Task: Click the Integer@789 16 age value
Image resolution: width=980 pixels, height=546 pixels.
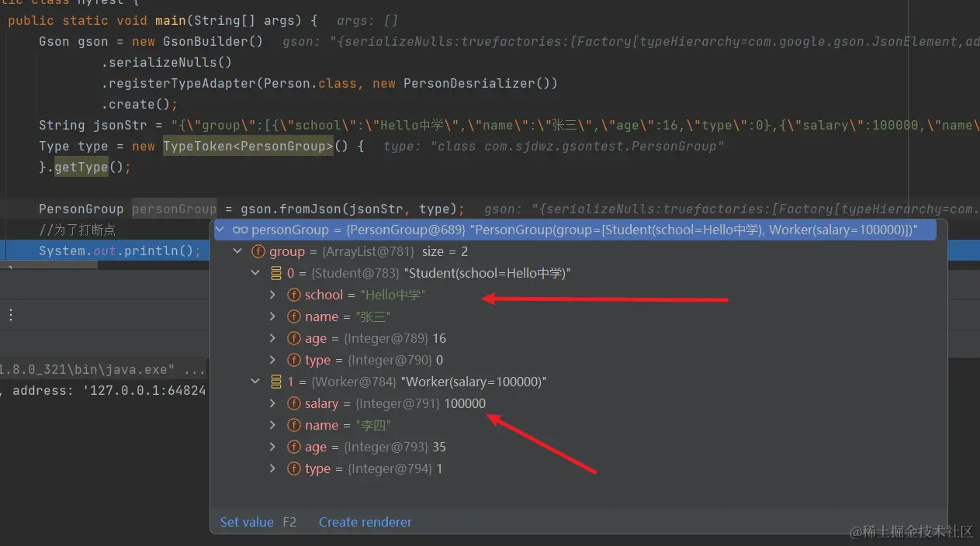Action: 397,338
